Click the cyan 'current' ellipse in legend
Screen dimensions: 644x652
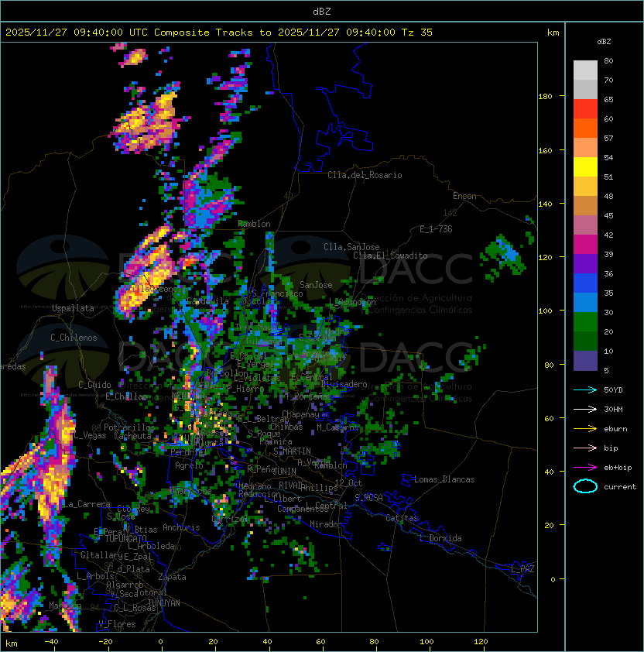585,486
